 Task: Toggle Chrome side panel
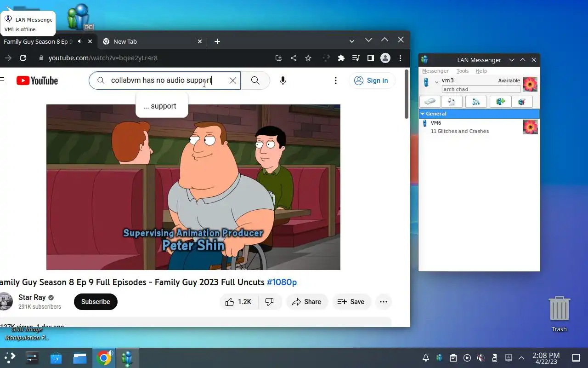370,58
